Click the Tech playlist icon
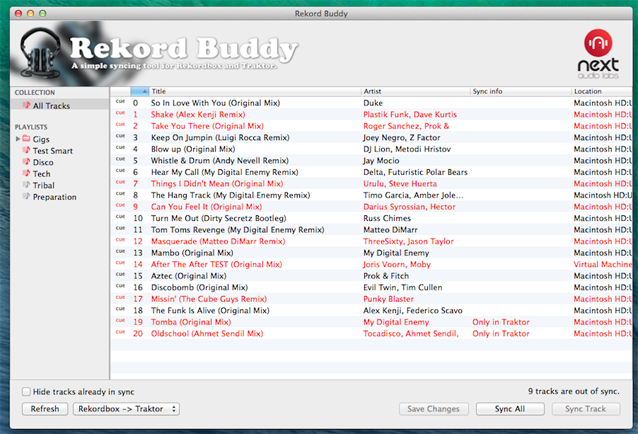Image resolution: width=638 pixels, height=434 pixels. (26, 173)
